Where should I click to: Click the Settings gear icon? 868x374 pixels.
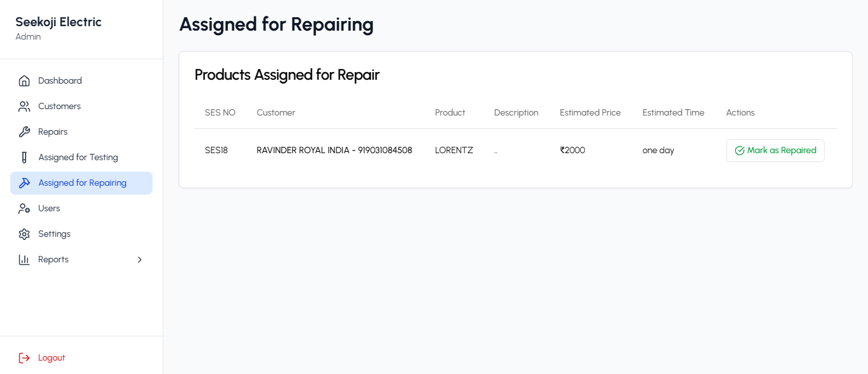pos(24,234)
